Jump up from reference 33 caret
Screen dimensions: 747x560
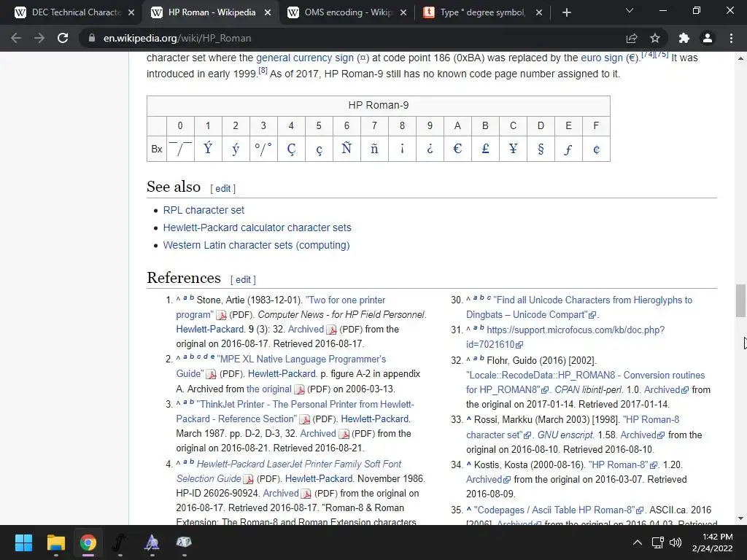(469, 419)
